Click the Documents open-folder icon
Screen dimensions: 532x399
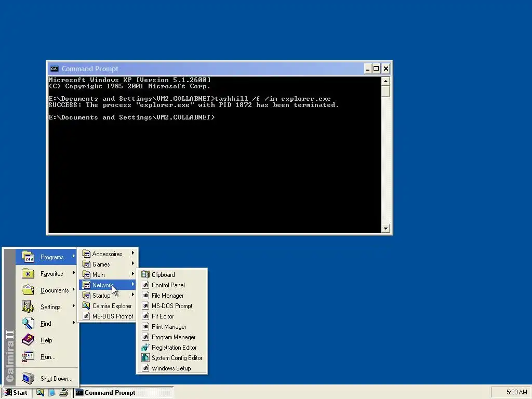[x=28, y=290]
